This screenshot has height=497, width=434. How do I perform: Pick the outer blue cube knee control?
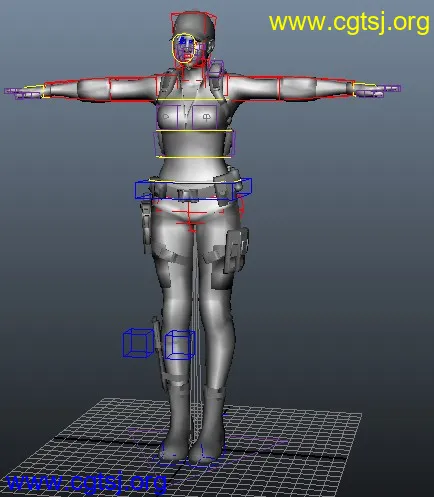[x=138, y=343]
